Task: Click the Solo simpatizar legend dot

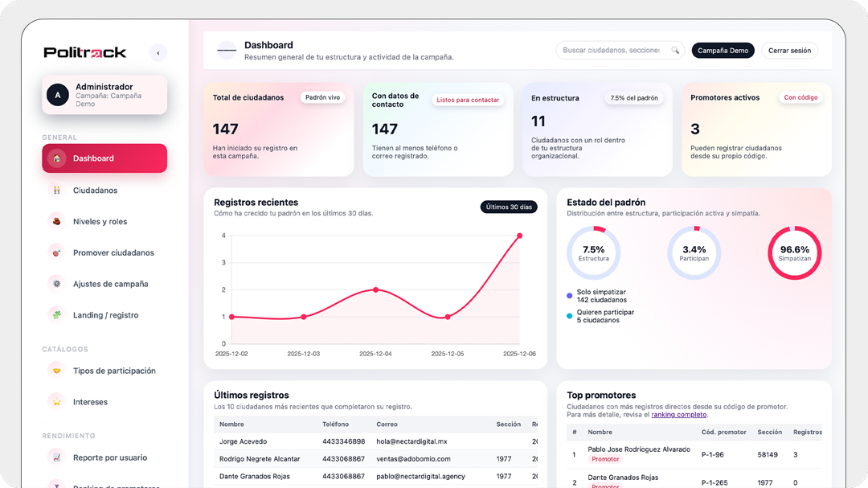Action: pos(570,296)
